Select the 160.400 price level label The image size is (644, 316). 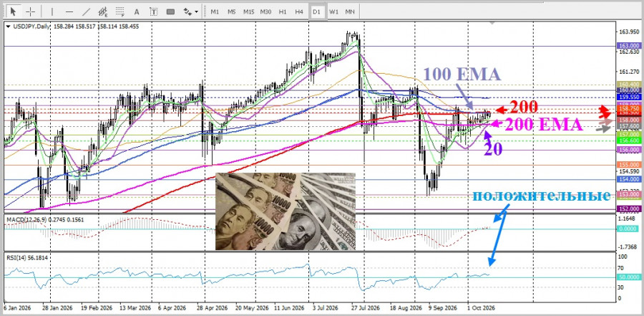point(629,85)
